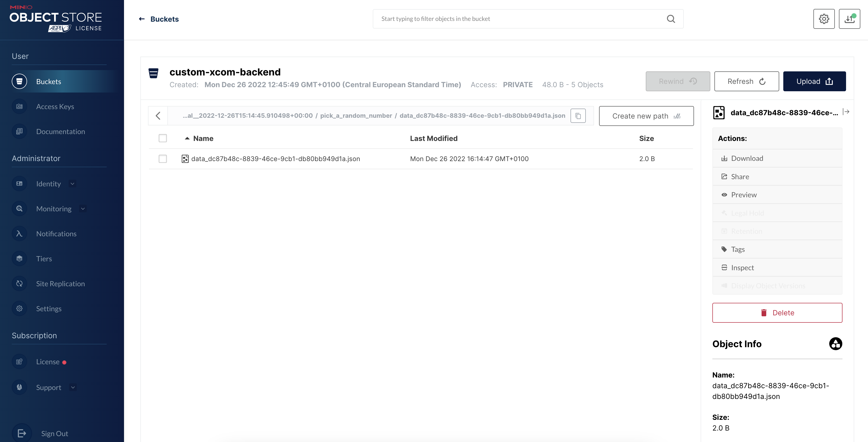Image resolution: width=868 pixels, height=442 pixels.
Task: Click the search magnifier icon
Action: coord(671,19)
